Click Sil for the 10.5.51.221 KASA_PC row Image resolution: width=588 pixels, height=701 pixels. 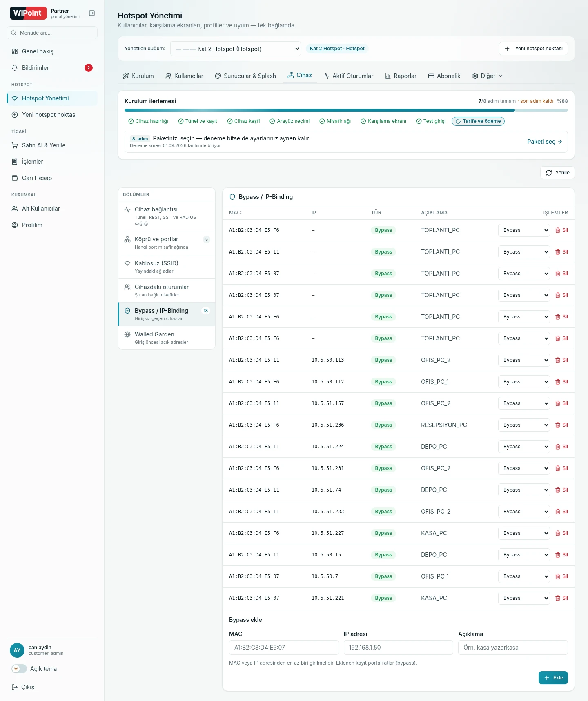coord(561,598)
